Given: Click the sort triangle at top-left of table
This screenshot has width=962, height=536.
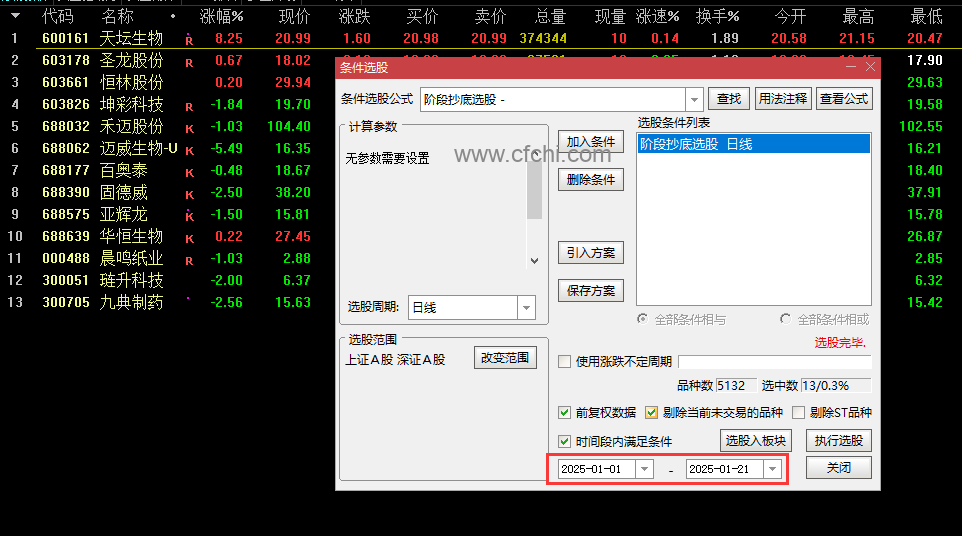Looking at the screenshot, I should tap(15, 16).
